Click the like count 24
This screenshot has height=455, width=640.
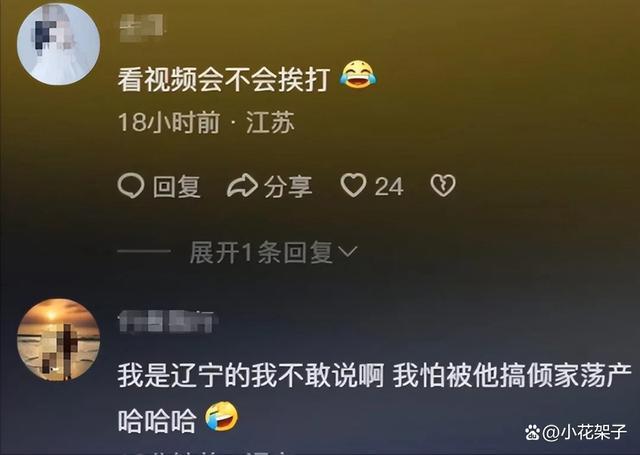click(389, 187)
